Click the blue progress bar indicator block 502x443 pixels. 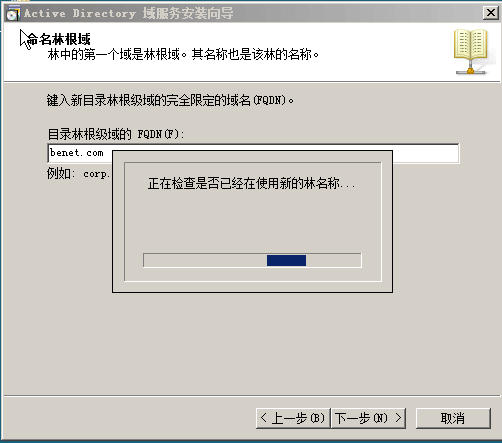[286, 260]
